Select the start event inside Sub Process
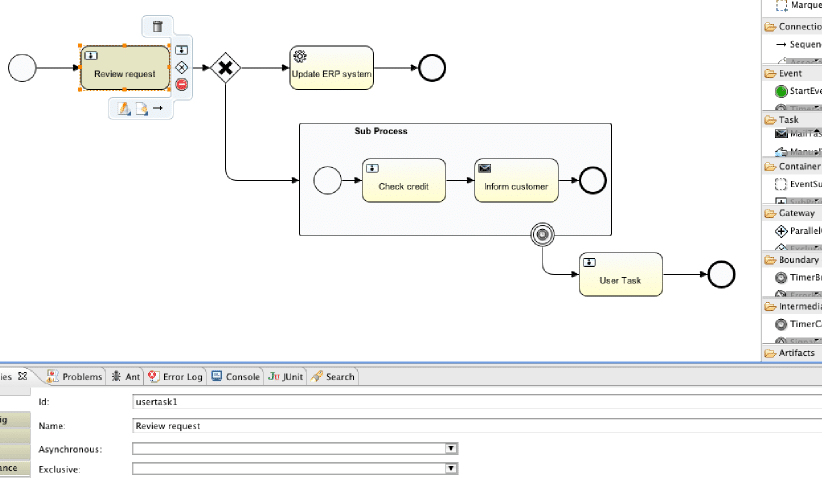 [x=328, y=180]
